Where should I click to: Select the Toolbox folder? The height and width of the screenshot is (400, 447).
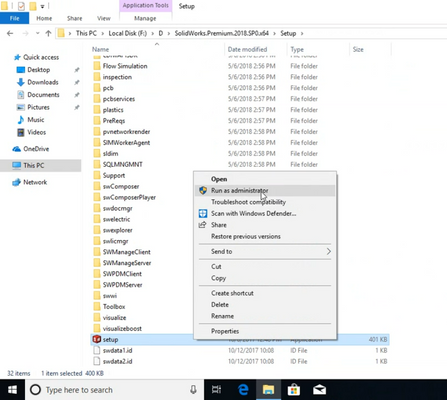pyautogui.click(x=114, y=307)
